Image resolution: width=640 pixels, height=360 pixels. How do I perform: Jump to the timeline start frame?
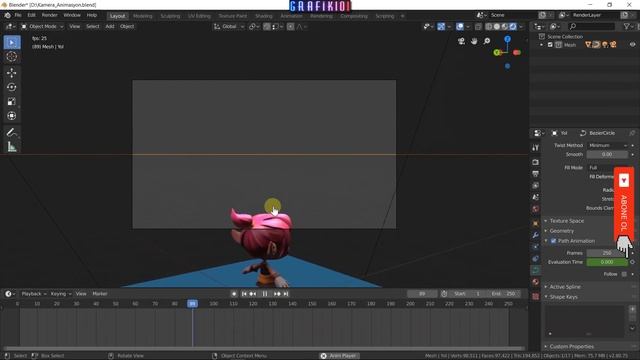tap(244, 294)
